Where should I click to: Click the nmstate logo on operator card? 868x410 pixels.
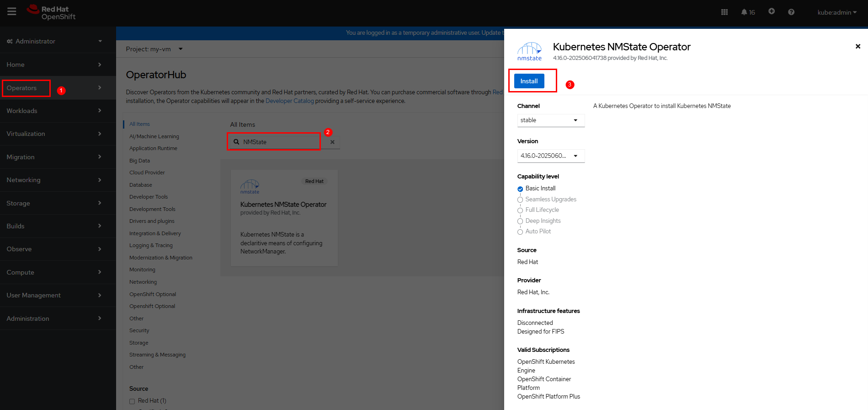pyautogui.click(x=250, y=187)
